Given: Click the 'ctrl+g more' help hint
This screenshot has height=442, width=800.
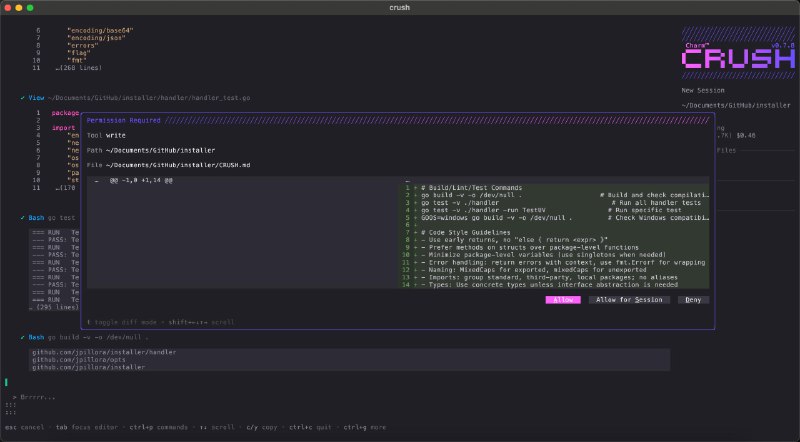Looking at the screenshot, I should coord(366,427).
